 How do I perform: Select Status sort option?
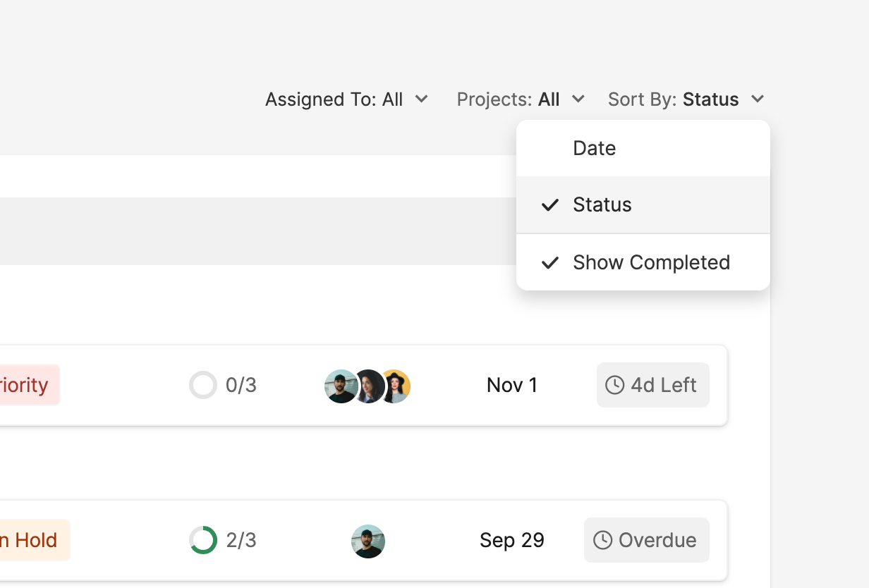[x=602, y=205]
